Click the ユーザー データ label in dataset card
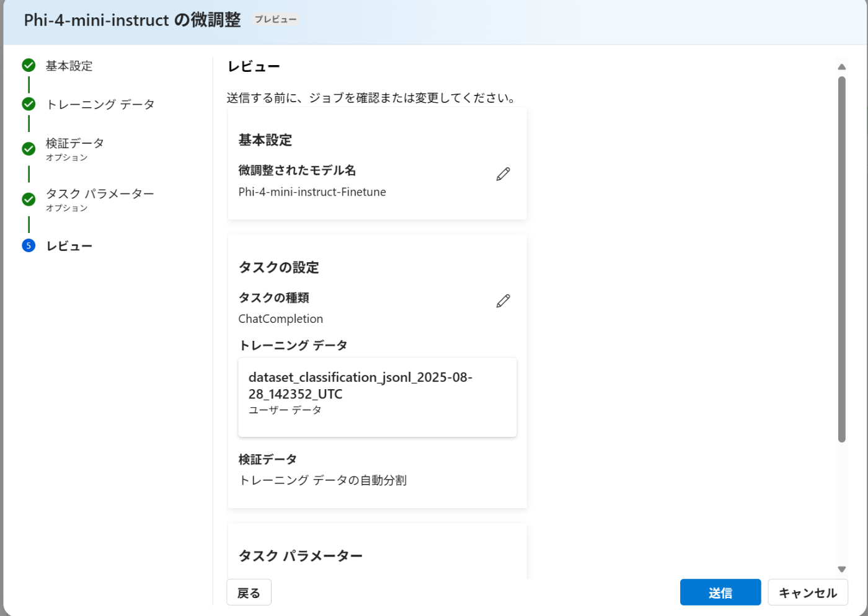This screenshot has width=868, height=616. pos(285,410)
